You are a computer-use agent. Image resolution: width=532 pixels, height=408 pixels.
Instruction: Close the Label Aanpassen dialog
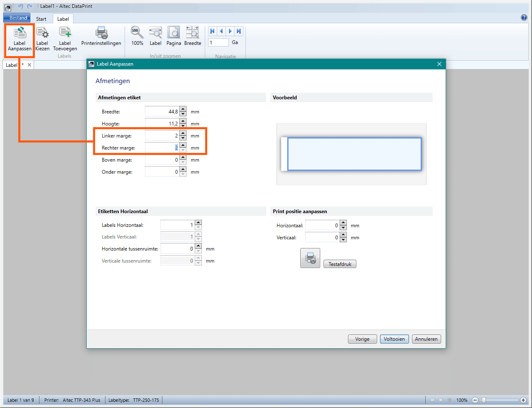[439, 64]
